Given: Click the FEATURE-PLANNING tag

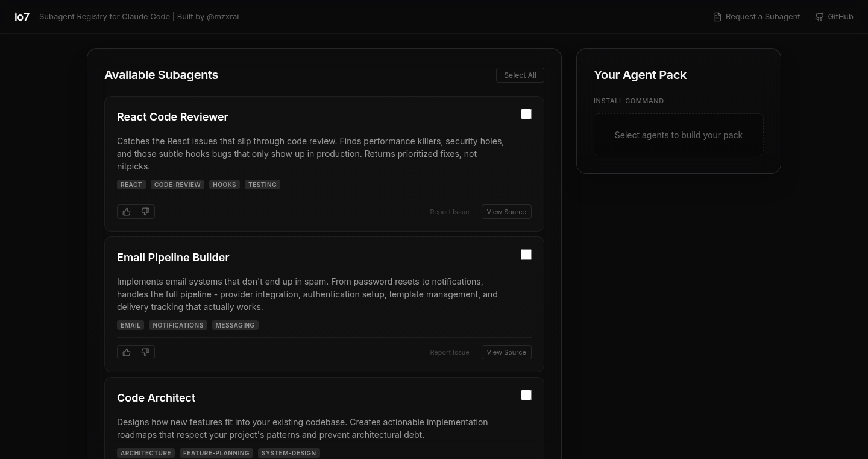Looking at the screenshot, I should pyautogui.click(x=216, y=453).
